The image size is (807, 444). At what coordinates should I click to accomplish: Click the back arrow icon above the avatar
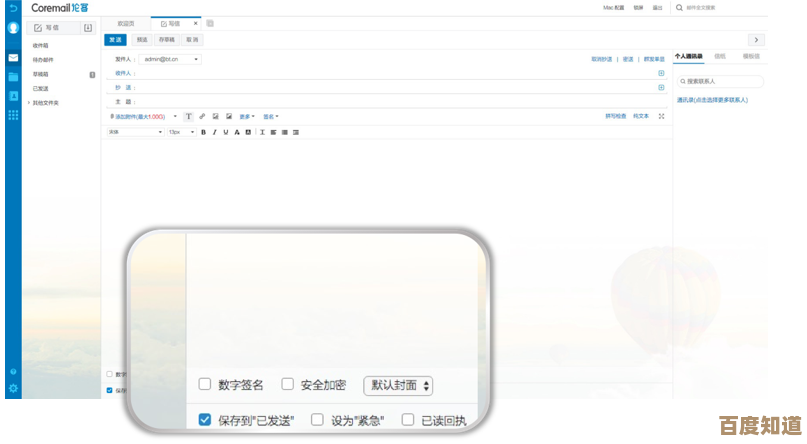(x=13, y=8)
